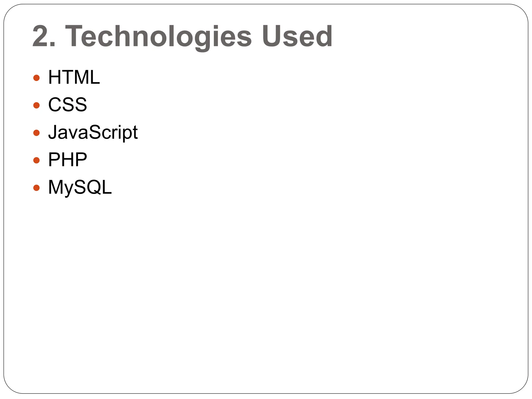Image resolution: width=532 pixels, height=399 pixels.
Task: Click the orange bullet beside PHP
Action: (x=36, y=160)
